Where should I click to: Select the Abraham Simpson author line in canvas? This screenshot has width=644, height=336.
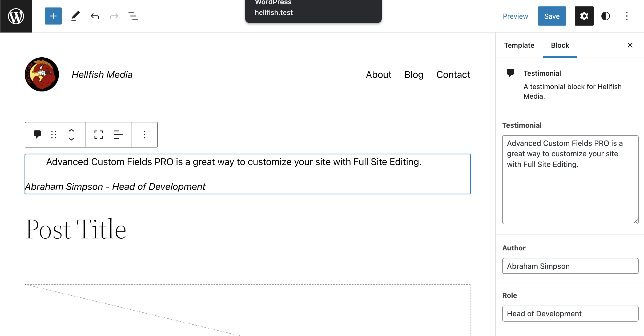(115, 186)
